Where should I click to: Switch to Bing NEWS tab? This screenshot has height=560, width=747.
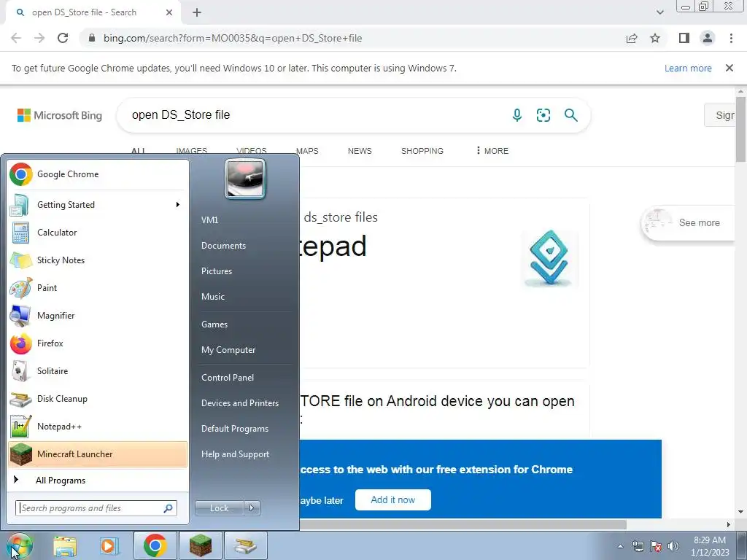point(360,151)
